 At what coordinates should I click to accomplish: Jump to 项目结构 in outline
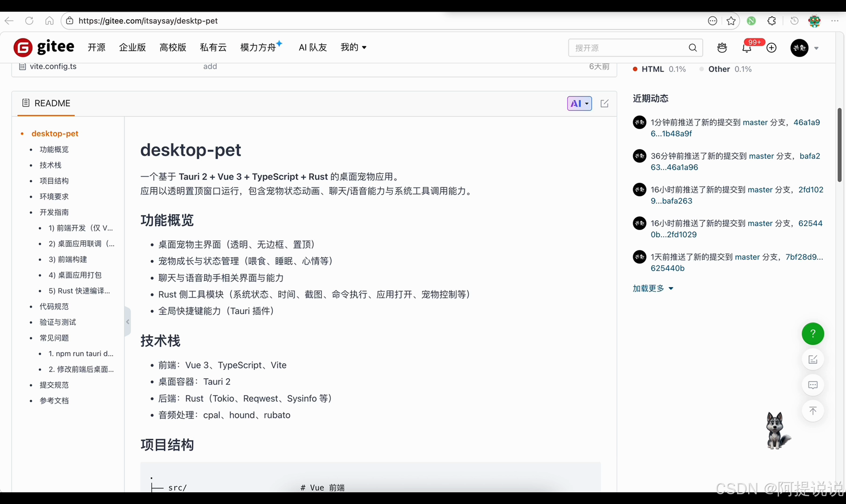[54, 181]
